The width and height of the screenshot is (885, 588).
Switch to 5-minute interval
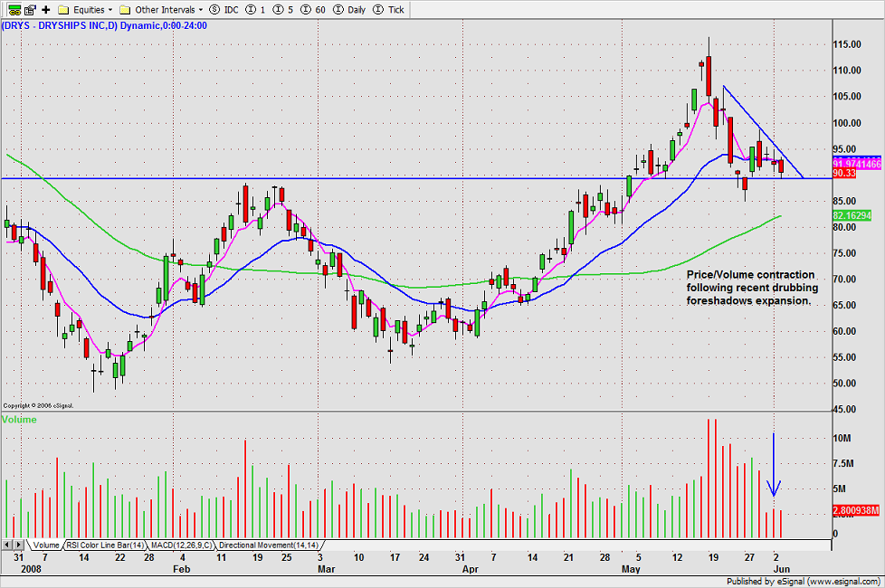click(282, 10)
